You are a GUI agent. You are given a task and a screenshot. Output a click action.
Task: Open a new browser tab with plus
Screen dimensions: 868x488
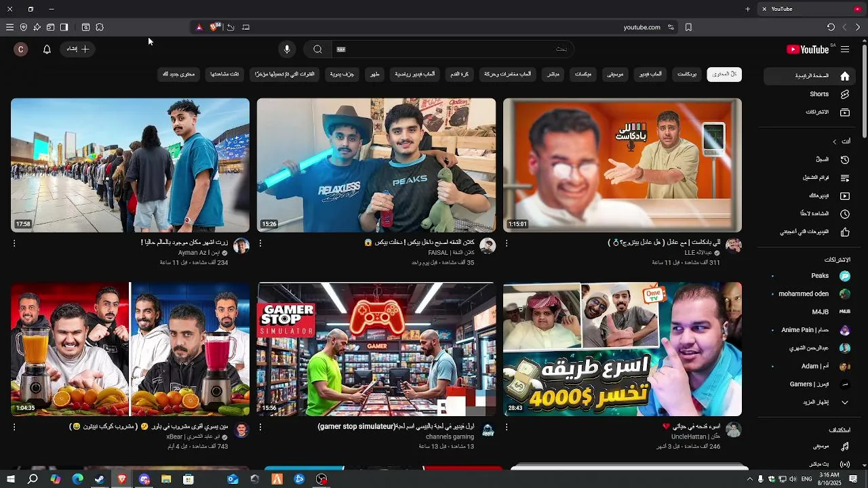pyautogui.click(x=747, y=9)
